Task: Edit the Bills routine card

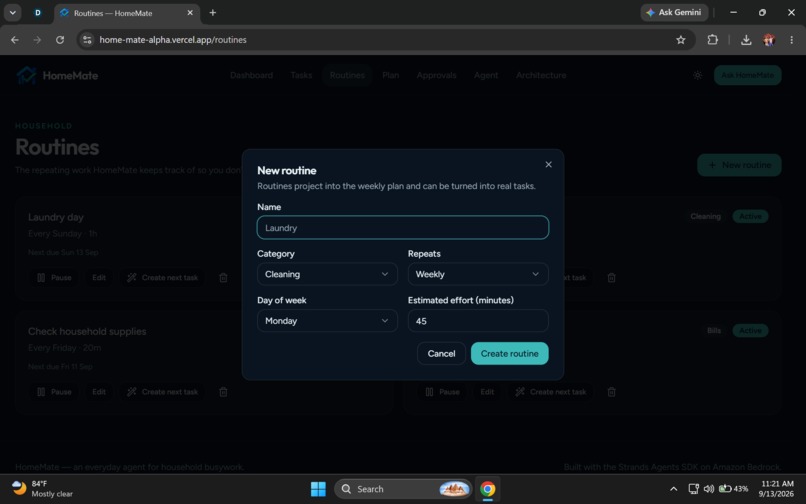Action: tap(487, 392)
